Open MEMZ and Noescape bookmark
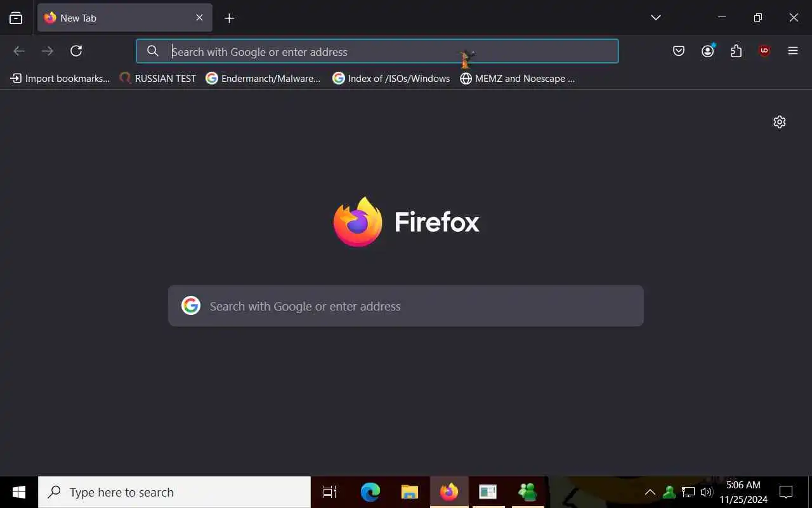Viewport: 812px width, 508px height. coord(518,79)
